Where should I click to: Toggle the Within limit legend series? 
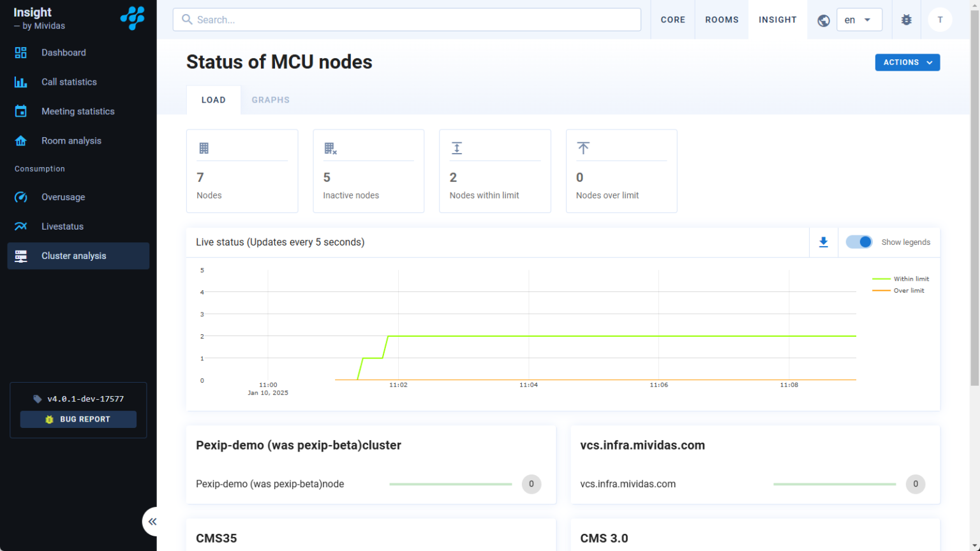point(900,279)
